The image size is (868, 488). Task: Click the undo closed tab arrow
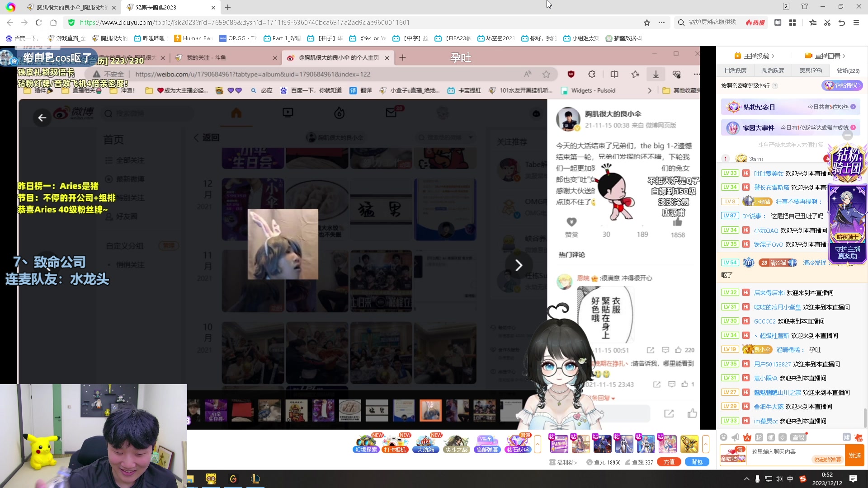(842, 23)
